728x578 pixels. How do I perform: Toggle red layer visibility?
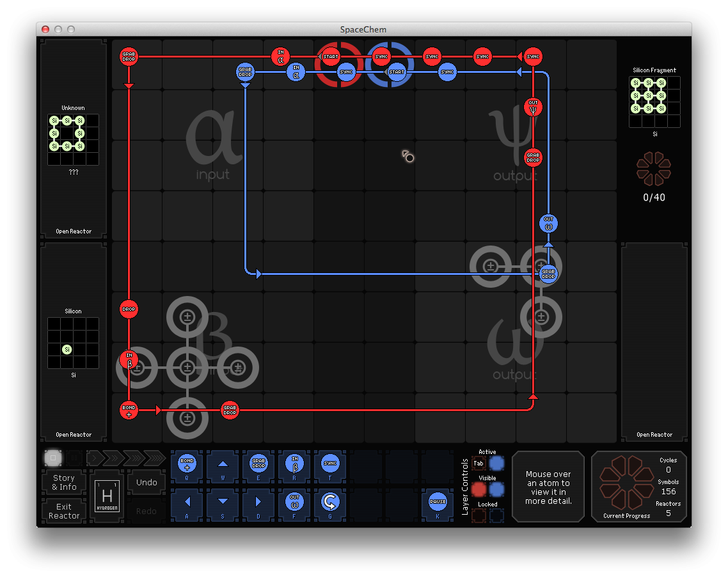point(479,489)
